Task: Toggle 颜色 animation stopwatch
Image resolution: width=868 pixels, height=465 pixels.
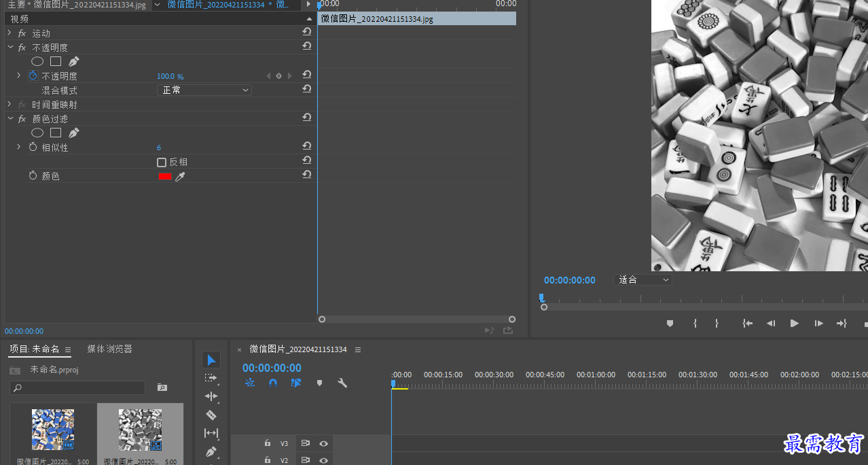Action: [x=33, y=175]
